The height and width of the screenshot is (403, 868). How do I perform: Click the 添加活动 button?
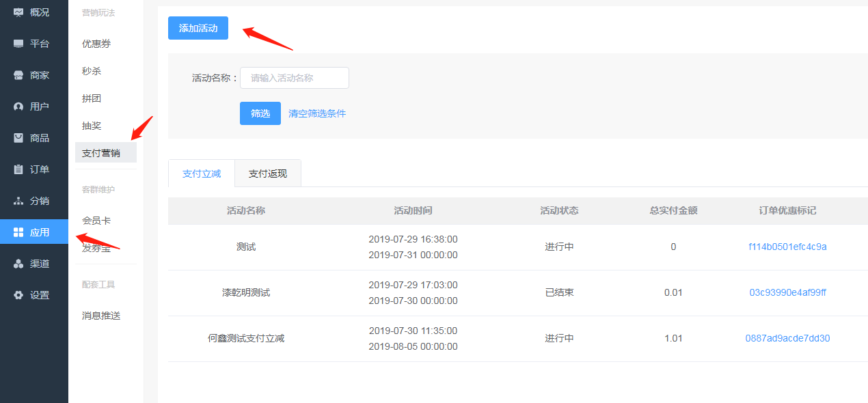pyautogui.click(x=198, y=28)
